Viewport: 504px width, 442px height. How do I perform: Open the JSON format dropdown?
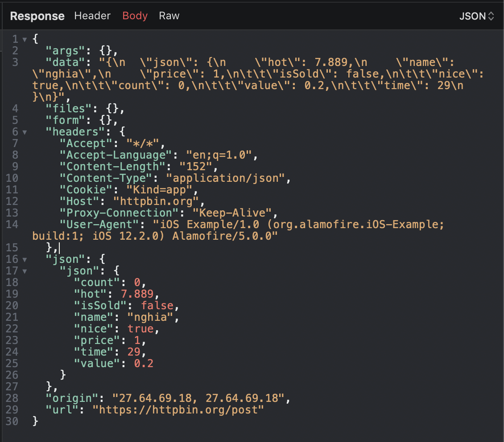[476, 16]
